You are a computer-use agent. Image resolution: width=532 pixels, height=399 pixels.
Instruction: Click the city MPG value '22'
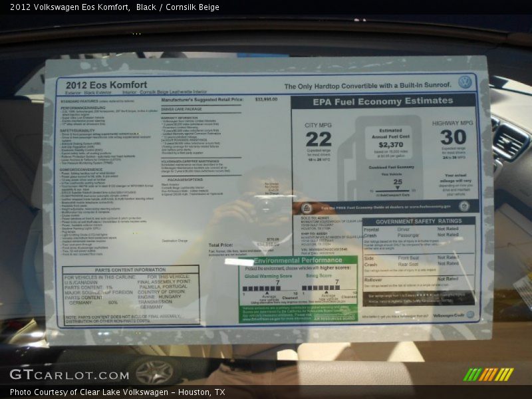(x=319, y=139)
